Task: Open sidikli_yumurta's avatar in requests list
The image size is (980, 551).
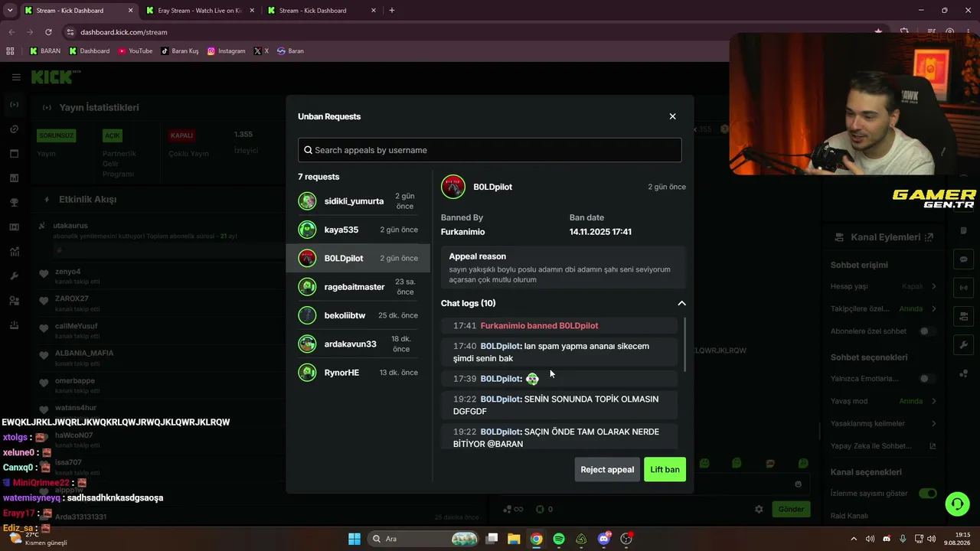Action: [307, 201]
